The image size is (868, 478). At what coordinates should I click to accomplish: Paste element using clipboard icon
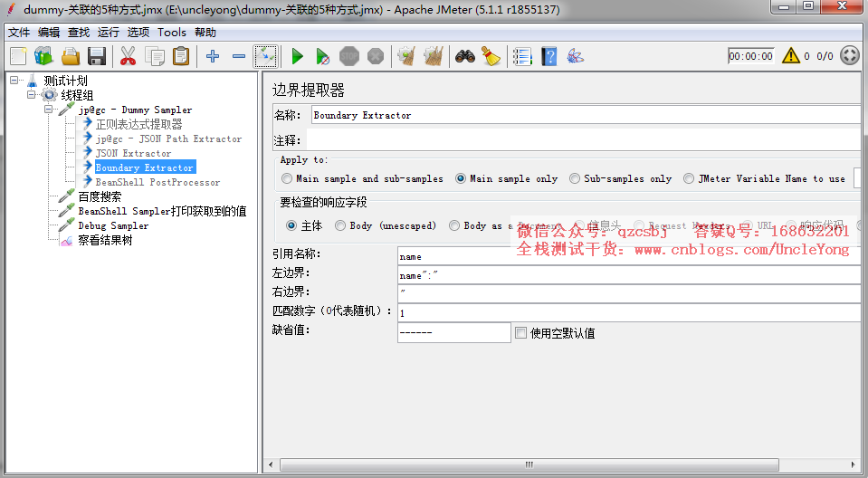(181, 56)
